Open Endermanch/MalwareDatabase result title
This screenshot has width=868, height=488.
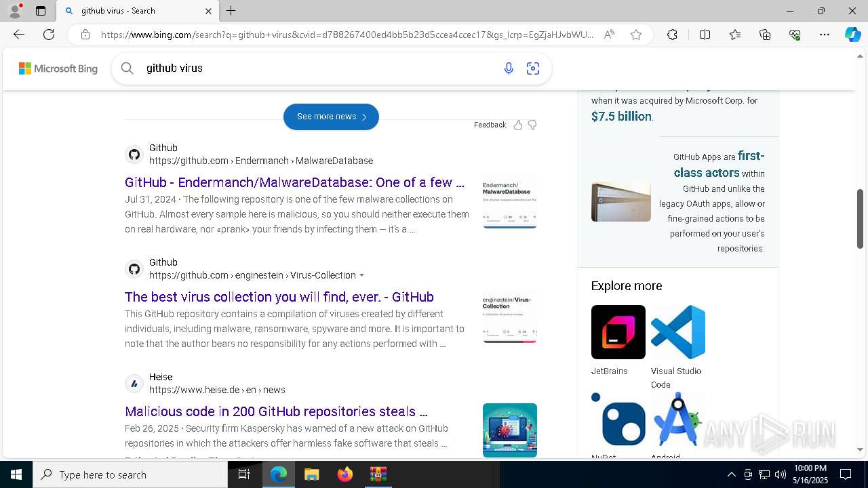click(294, 182)
